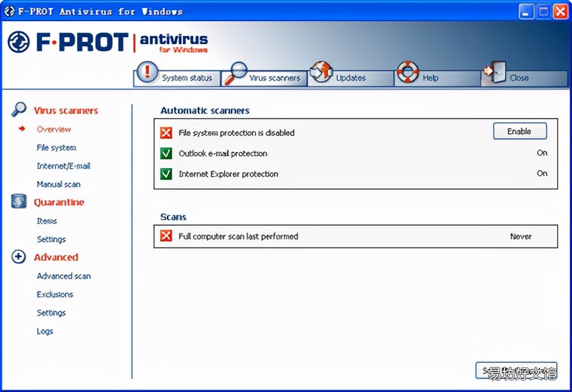The width and height of the screenshot is (572, 392).
Task: Select the Close tab label
Action: pos(519,78)
